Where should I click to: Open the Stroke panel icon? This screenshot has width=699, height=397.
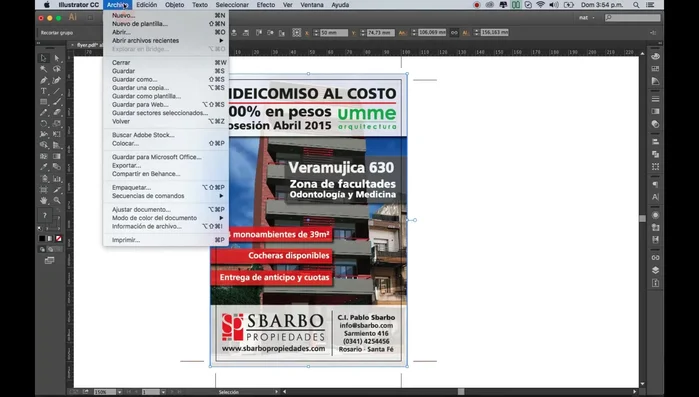click(655, 99)
